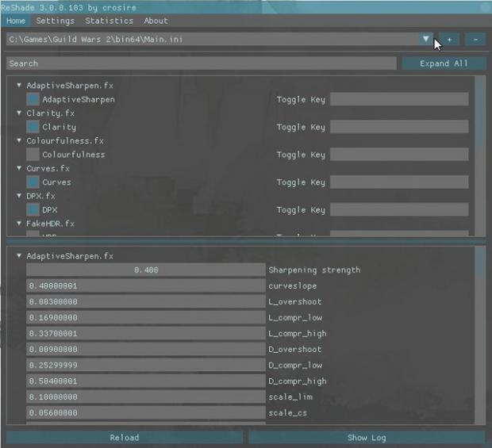Open the Statistics tab
The height and width of the screenshot is (448, 492).
point(109,21)
